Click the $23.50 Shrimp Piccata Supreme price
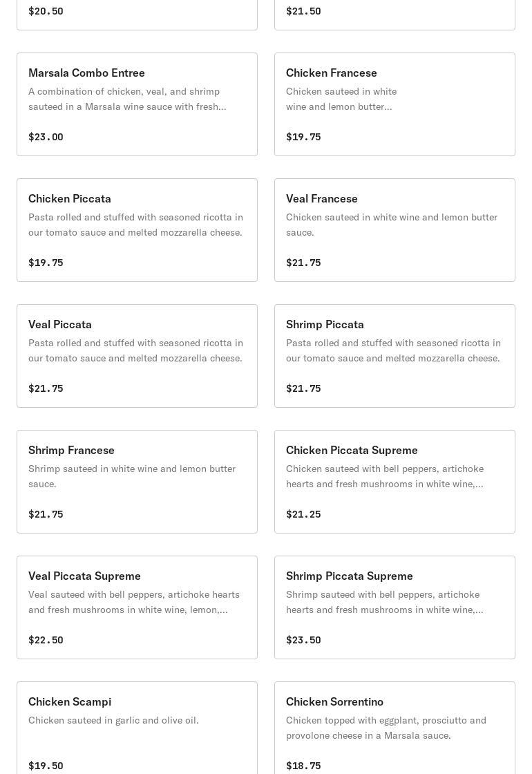532x774 pixels. click(303, 640)
